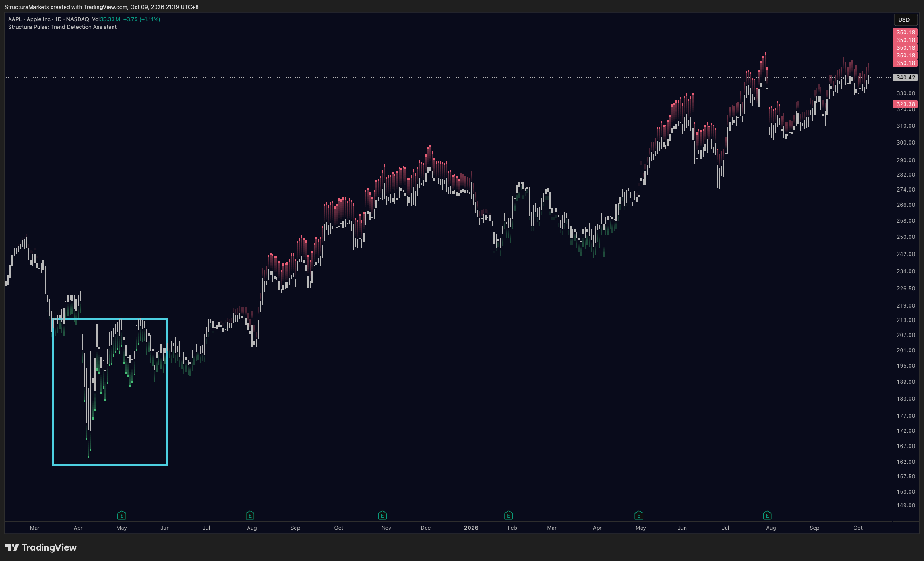
Task: Click the Nov label on time axis
Action: tap(386, 528)
